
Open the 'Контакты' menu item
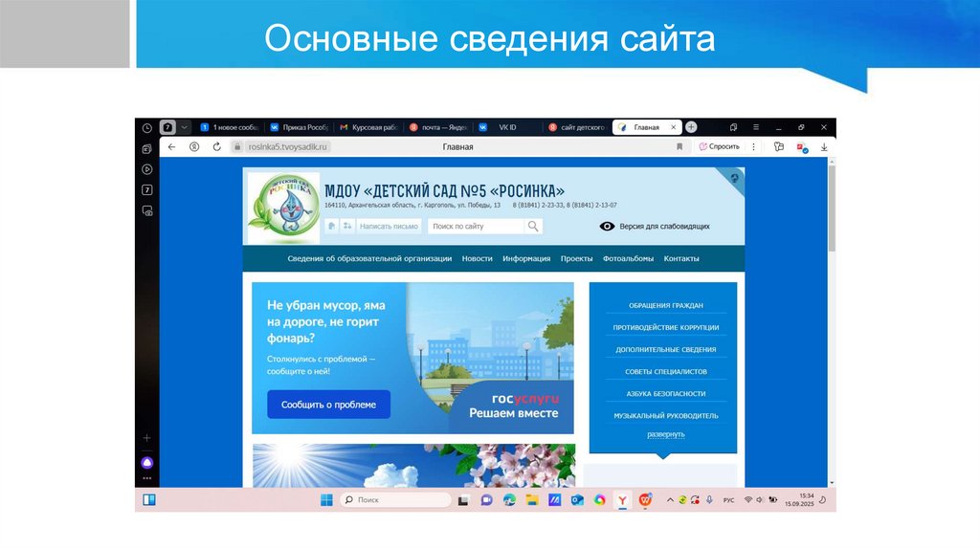681,258
